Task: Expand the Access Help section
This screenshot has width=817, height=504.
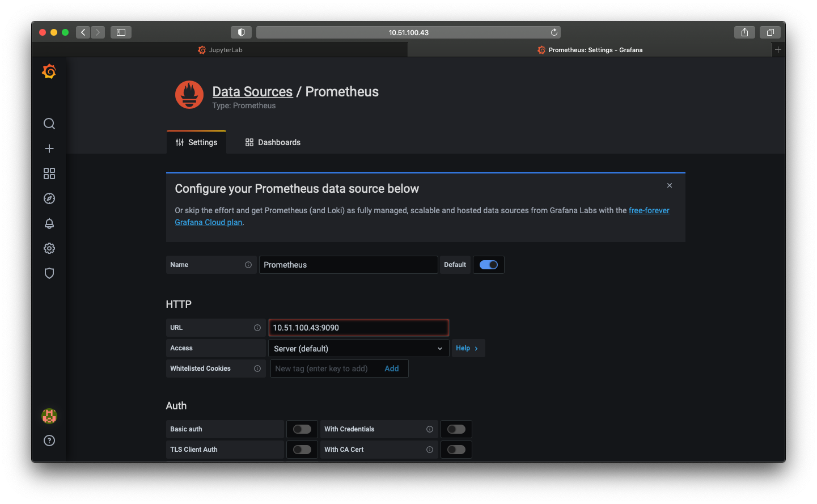Action: (x=468, y=348)
